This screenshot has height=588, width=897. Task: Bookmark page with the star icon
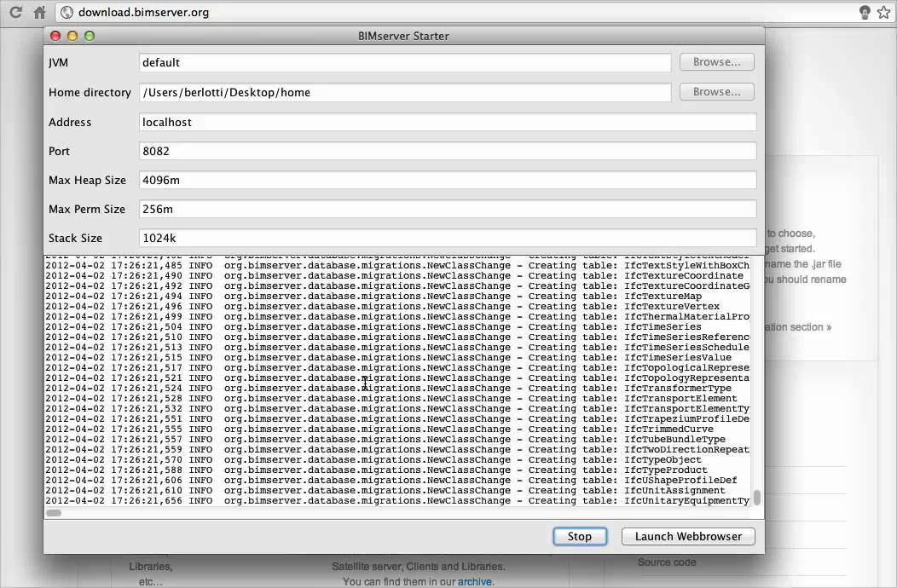[884, 12]
